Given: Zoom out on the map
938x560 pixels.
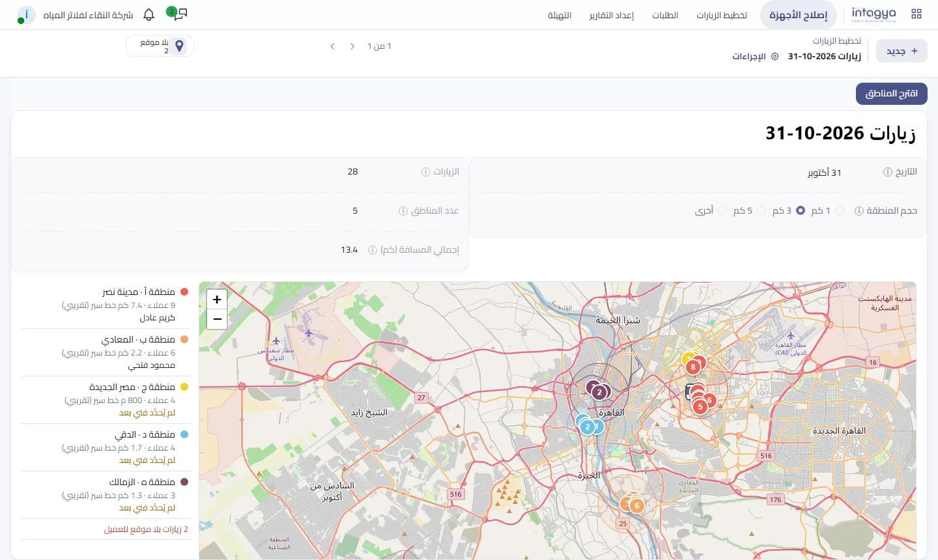Looking at the screenshot, I should coord(217,319).
